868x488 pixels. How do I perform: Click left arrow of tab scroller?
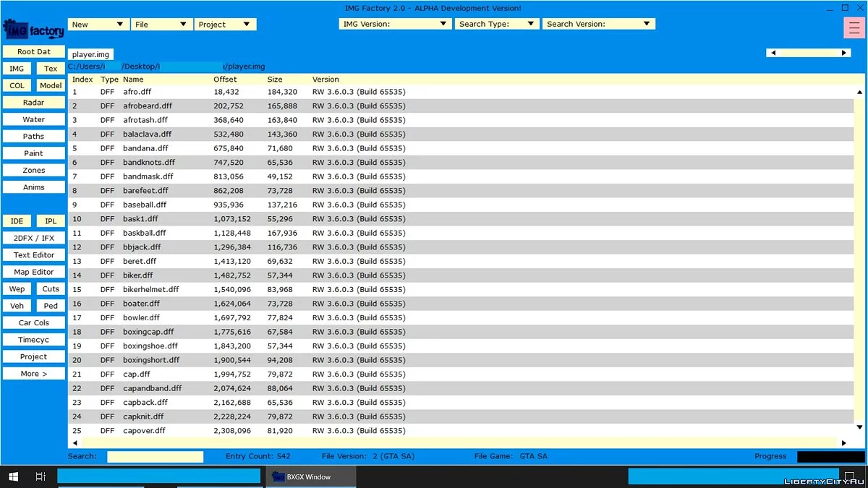pos(773,53)
